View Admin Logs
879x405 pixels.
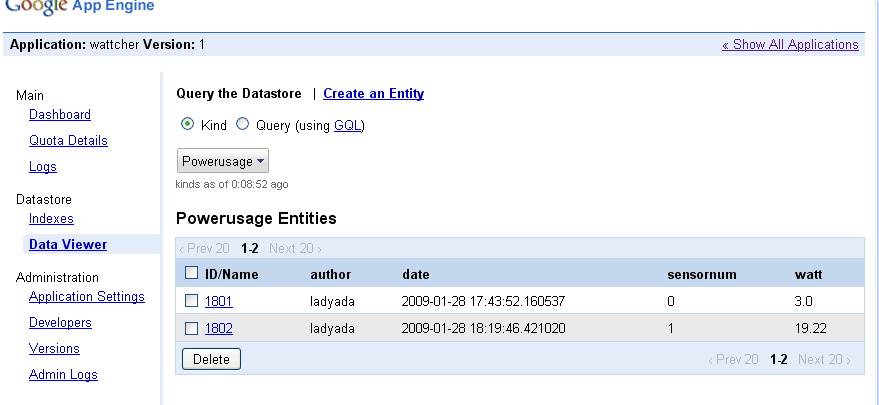click(63, 375)
